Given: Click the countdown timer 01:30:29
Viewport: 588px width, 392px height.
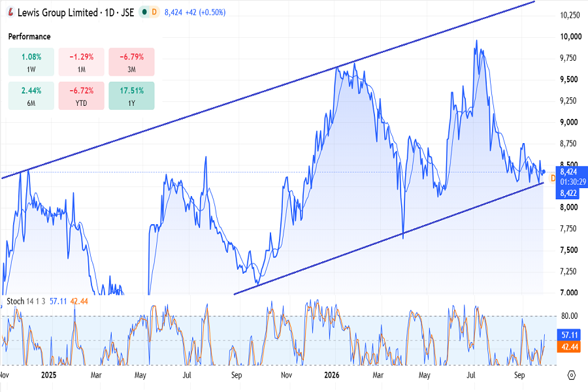Looking at the screenshot, I should point(573,182).
